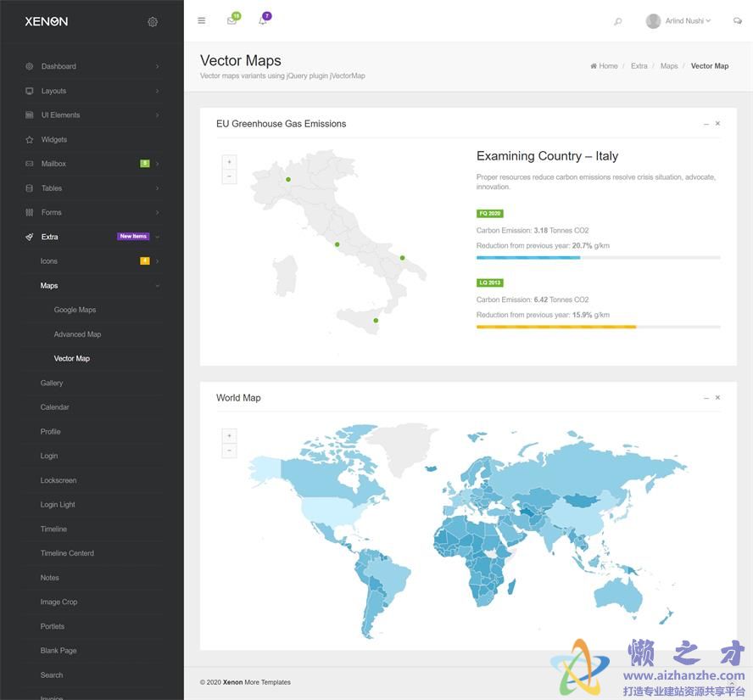Click the settings gear beside Xenon logo
Image resolution: width=753 pixels, height=700 pixels.
[153, 21]
